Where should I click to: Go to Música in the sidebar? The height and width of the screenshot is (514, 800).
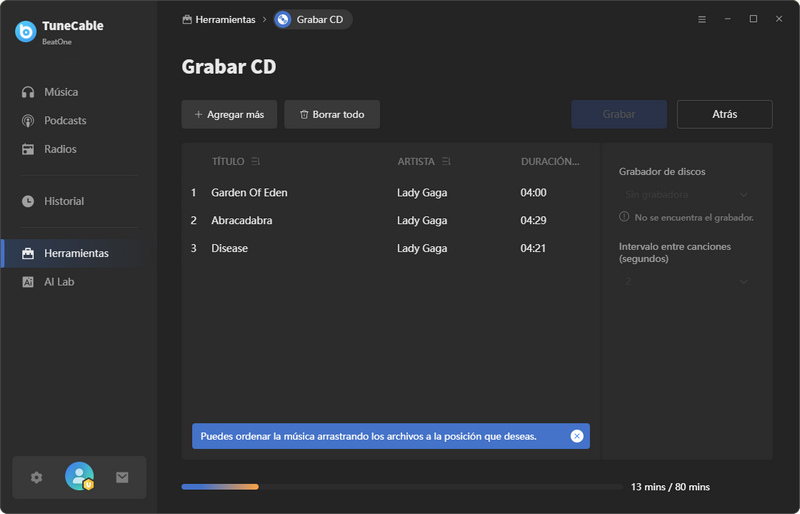click(61, 92)
